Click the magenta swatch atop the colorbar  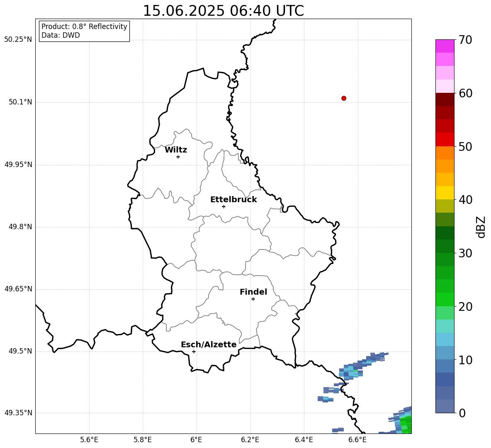tap(445, 46)
